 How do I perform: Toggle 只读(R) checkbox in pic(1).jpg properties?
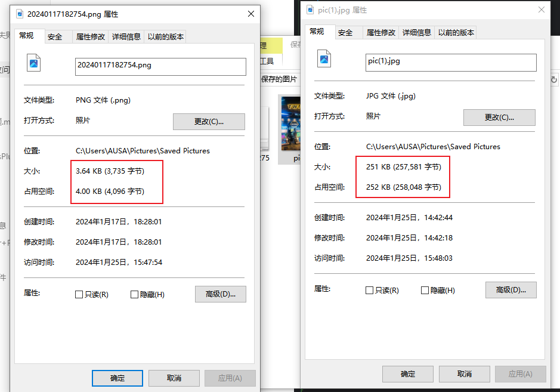(x=369, y=290)
